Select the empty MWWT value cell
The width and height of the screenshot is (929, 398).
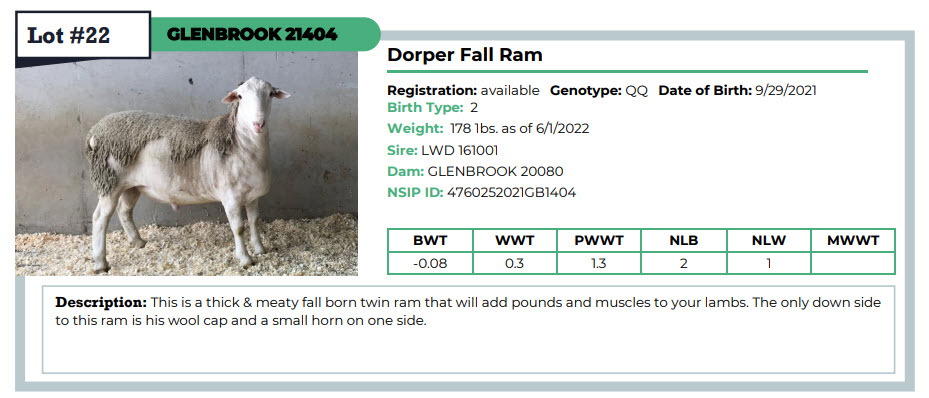(x=853, y=263)
